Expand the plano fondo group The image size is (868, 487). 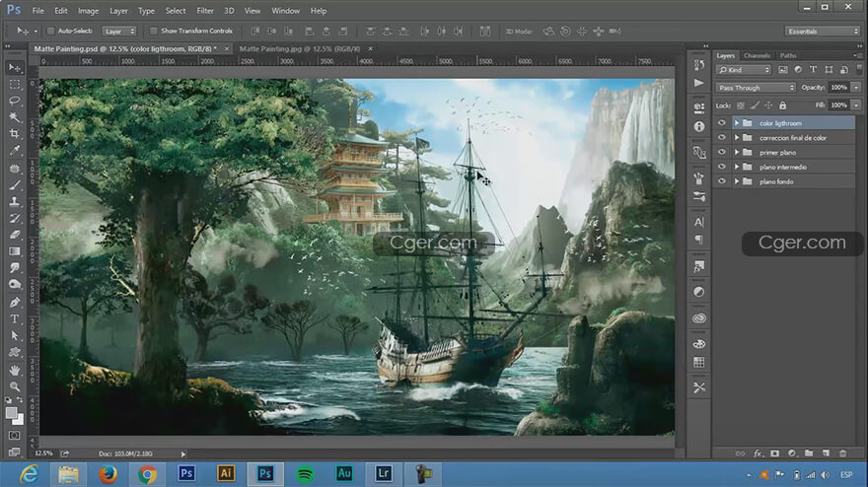click(737, 181)
